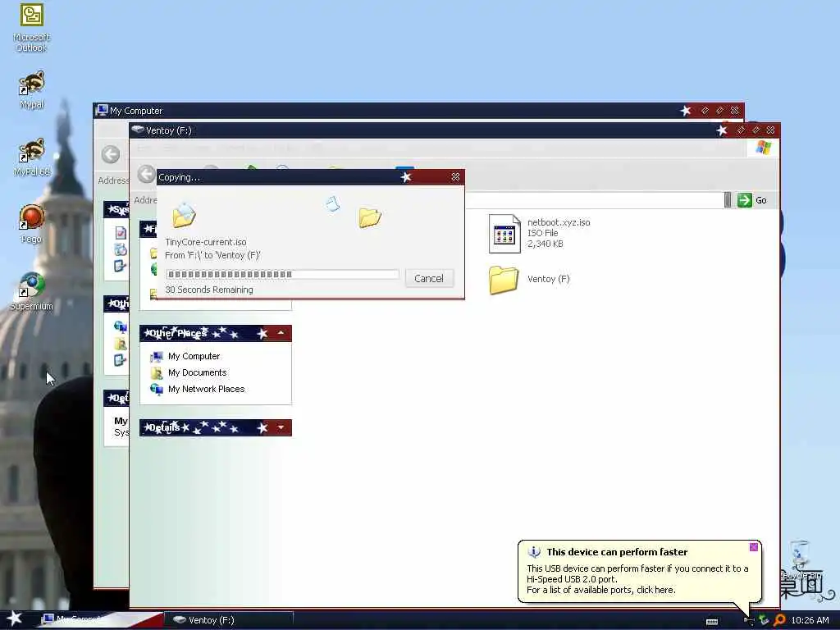Click the 30 Seconds Remaining text
The width and height of the screenshot is (840, 630).
point(209,290)
